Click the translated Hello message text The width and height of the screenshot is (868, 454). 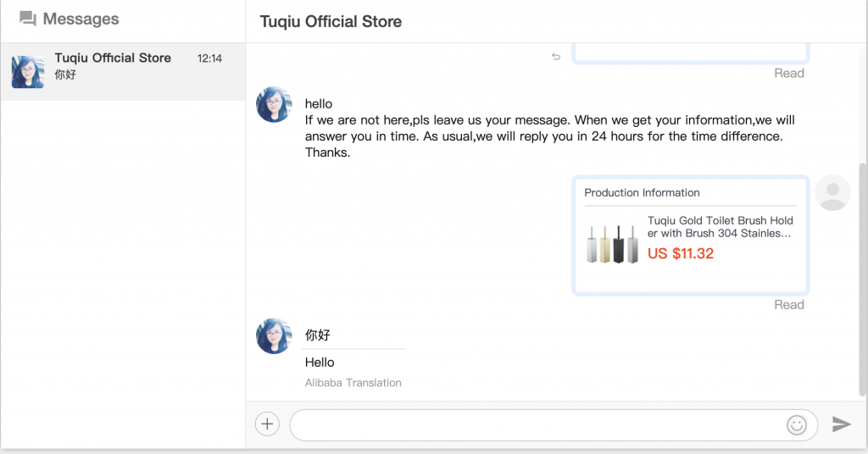320,363
